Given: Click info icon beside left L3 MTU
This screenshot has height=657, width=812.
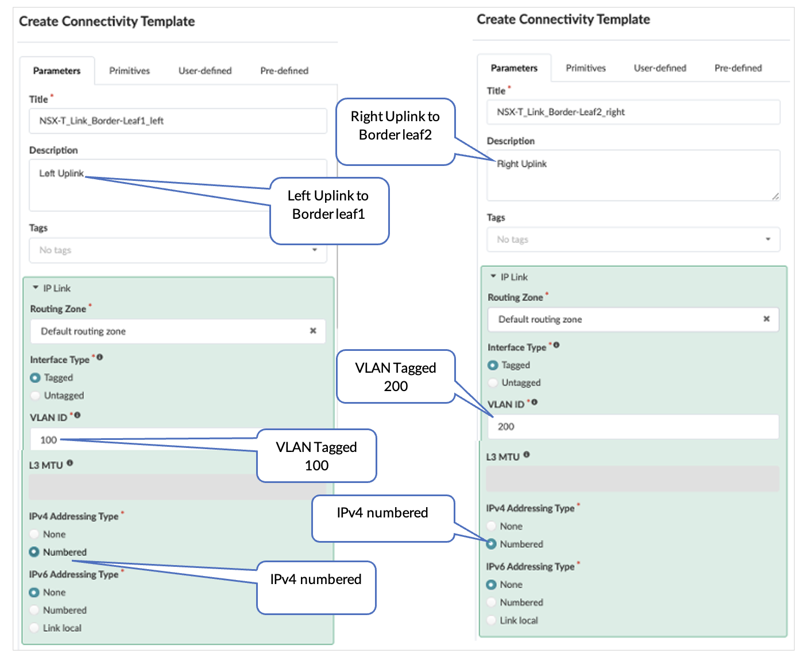Looking at the screenshot, I should [69, 463].
